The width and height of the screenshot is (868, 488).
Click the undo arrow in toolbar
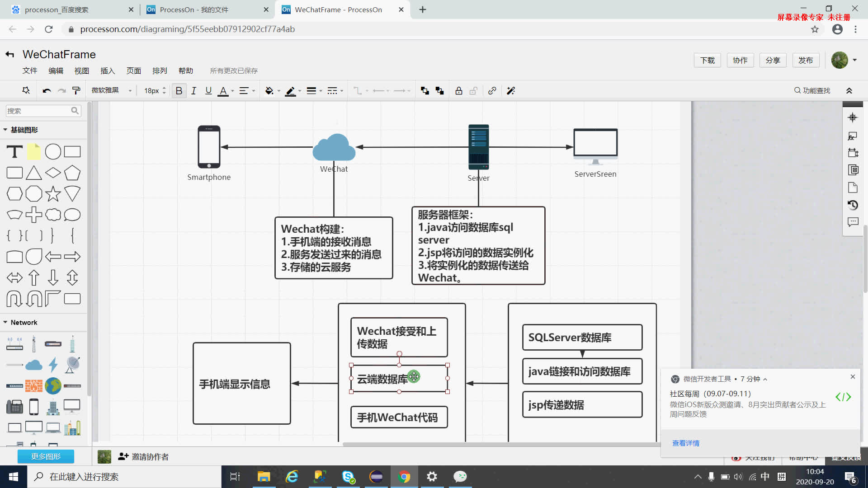[x=47, y=91]
